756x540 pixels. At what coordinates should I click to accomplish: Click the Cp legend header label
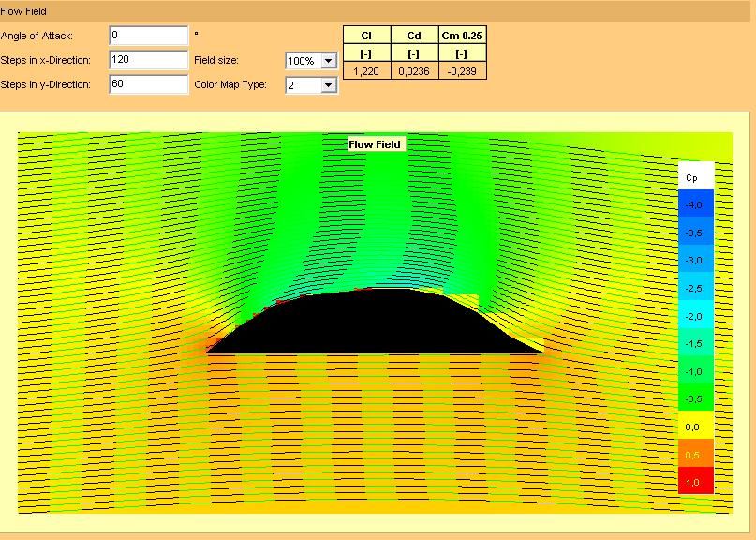tap(693, 177)
